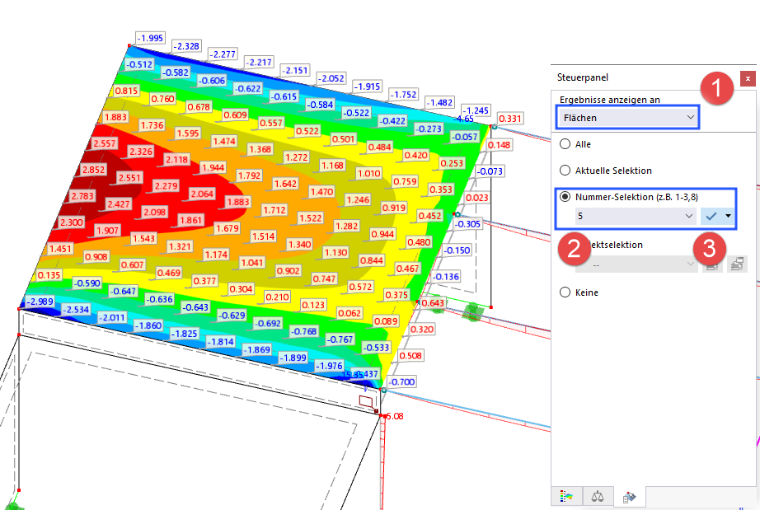Screen dimensions: 760x510
Task: Click the result value 2.551
Action: [x=130, y=177]
